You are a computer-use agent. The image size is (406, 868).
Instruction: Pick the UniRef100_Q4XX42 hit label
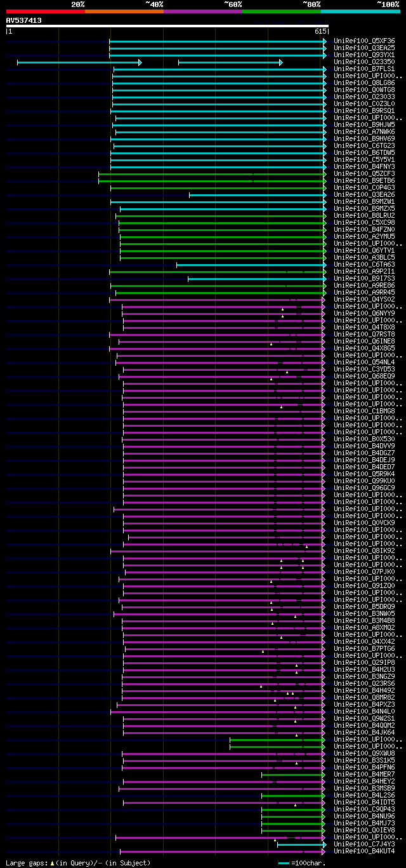click(364, 641)
